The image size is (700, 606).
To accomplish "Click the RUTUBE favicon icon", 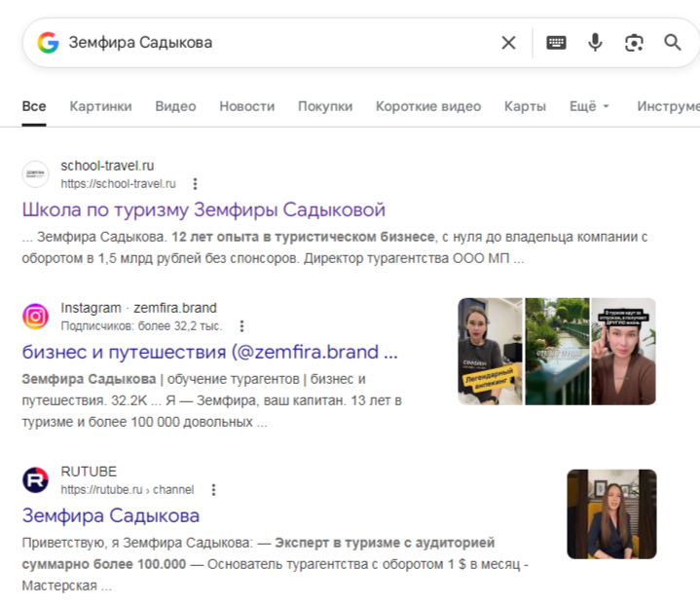I will [x=36, y=480].
